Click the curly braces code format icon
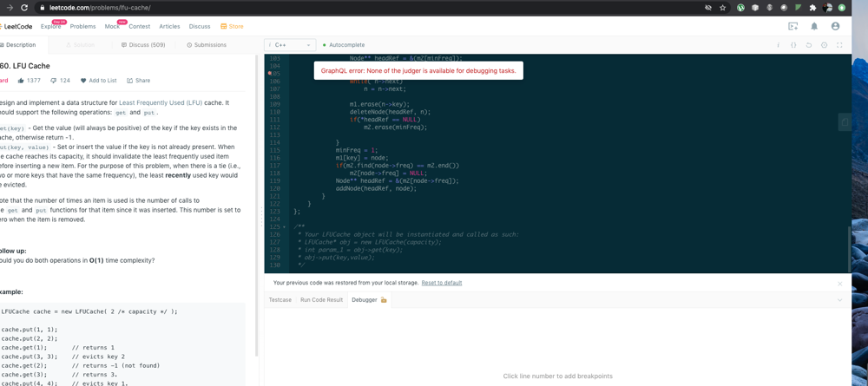868x386 pixels. point(793,45)
